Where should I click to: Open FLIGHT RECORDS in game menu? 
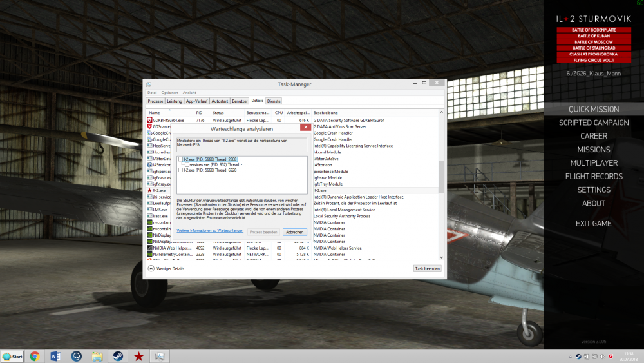coord(594,177)
